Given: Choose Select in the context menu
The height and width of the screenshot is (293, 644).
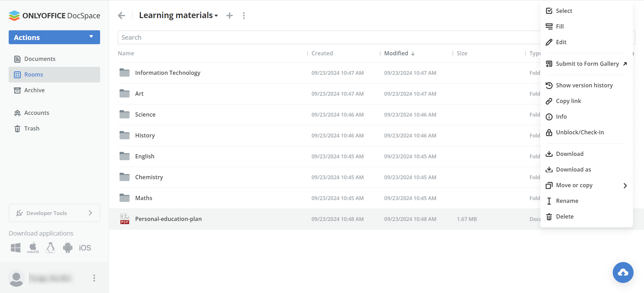Looking at the screenshot, I should 564,11.
